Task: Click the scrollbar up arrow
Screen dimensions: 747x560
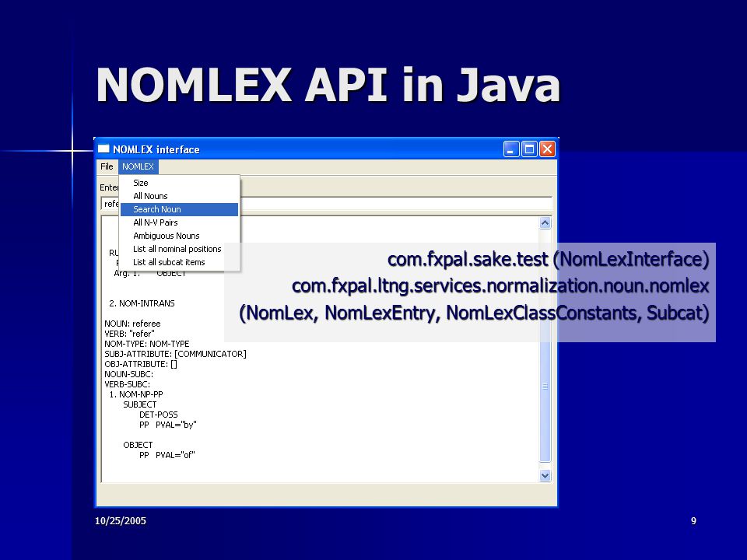Action: click(545, 223)
